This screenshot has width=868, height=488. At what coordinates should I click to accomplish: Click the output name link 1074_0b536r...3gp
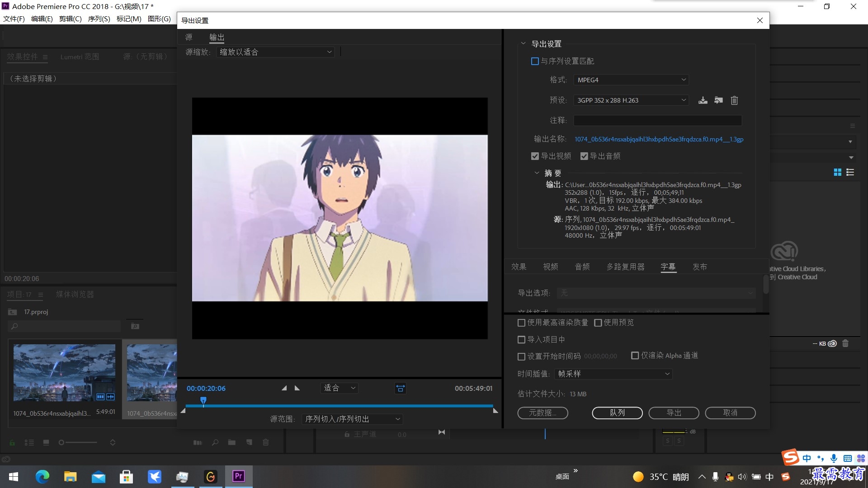click(x=659, y=139)
